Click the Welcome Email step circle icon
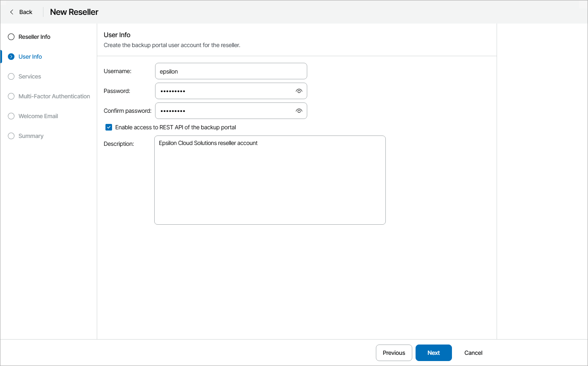Image resolution: width=588 pixels, height=366 pixels. point(11,116)
